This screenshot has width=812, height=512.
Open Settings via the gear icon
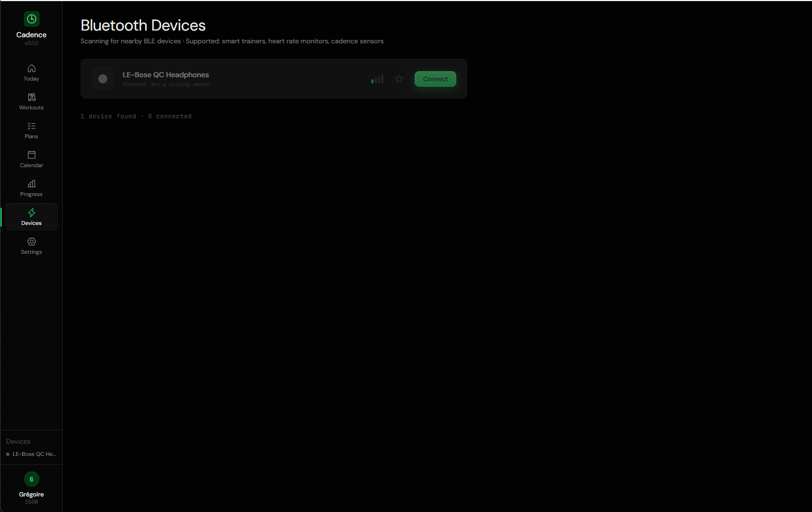coord(32,246)
